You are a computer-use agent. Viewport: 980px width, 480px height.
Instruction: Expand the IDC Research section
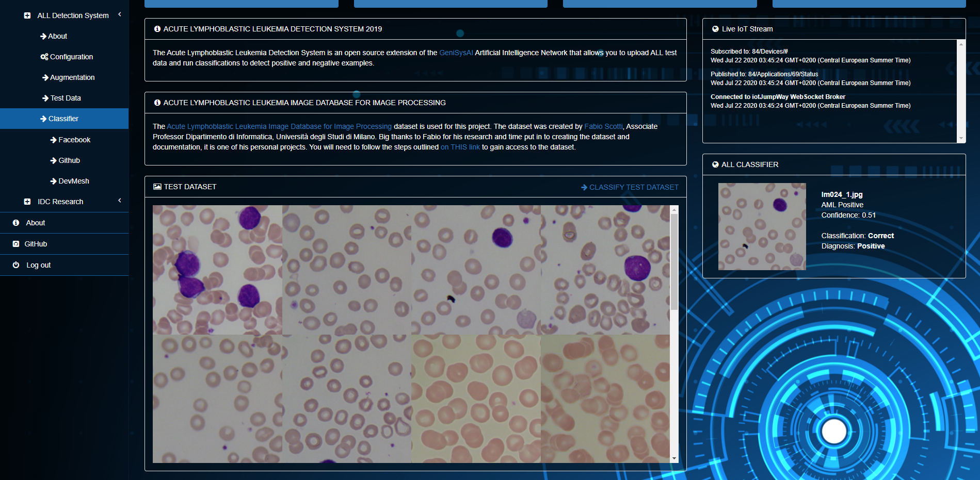[x=60, y=202]
